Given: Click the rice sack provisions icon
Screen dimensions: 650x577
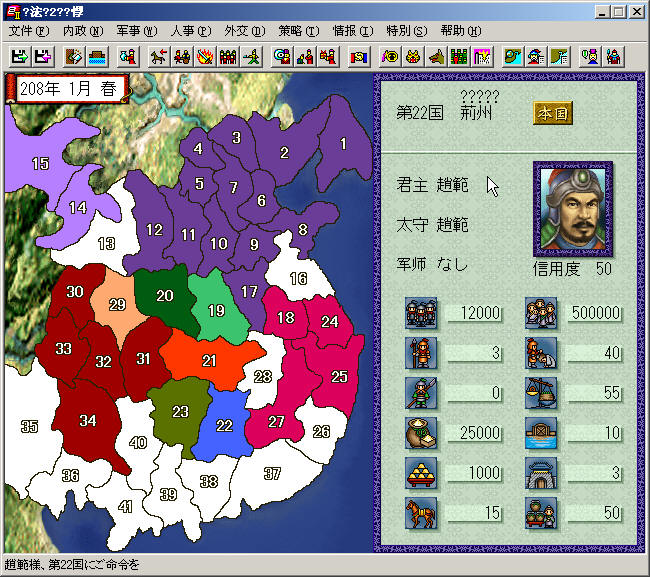Looking at the screenshot, I should [x=421, y=432].
